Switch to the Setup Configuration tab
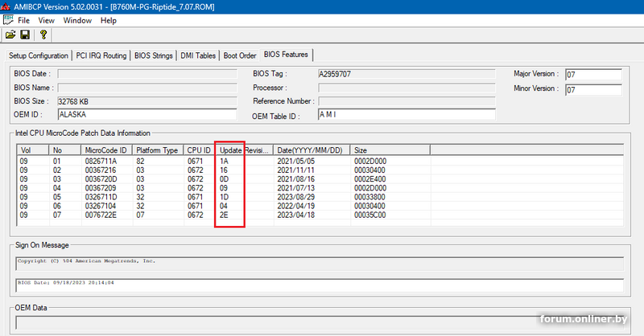Image resolution: width=644 pixels, height=336 pixels. tap(39, 55)
